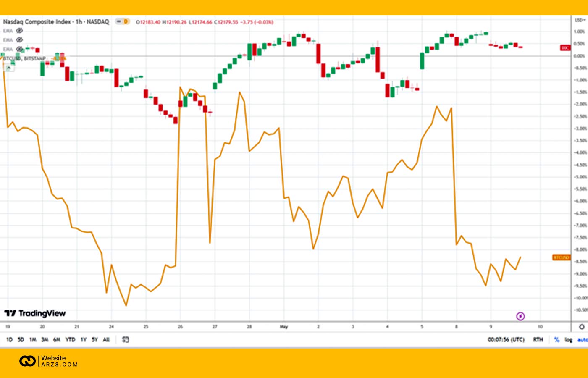The image size is (588, 378).
Task: Toggle visibility of the second EMA
Action: (x=19, y=40)
